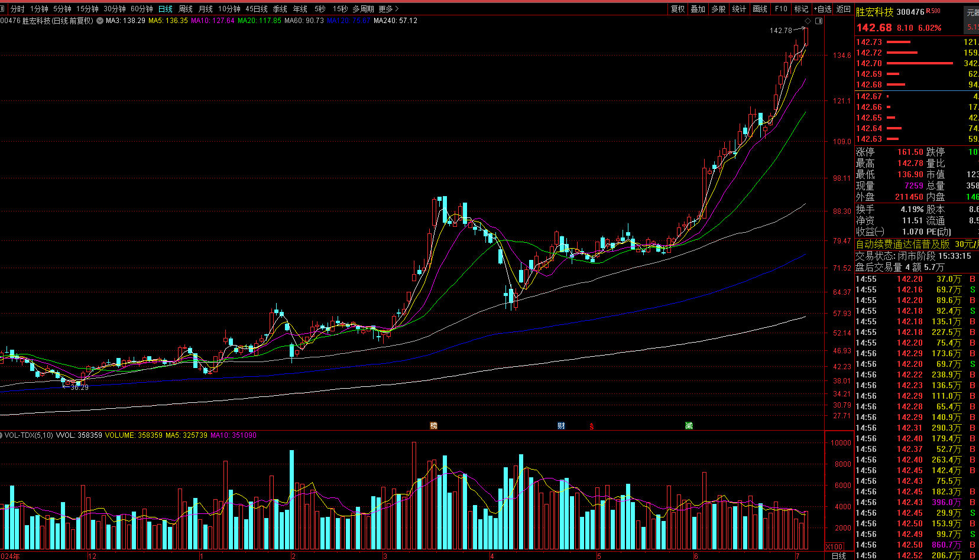Click the diamond marker icon above chart
Viewport: 979px width, 560px height.
(x=808, y=21)
